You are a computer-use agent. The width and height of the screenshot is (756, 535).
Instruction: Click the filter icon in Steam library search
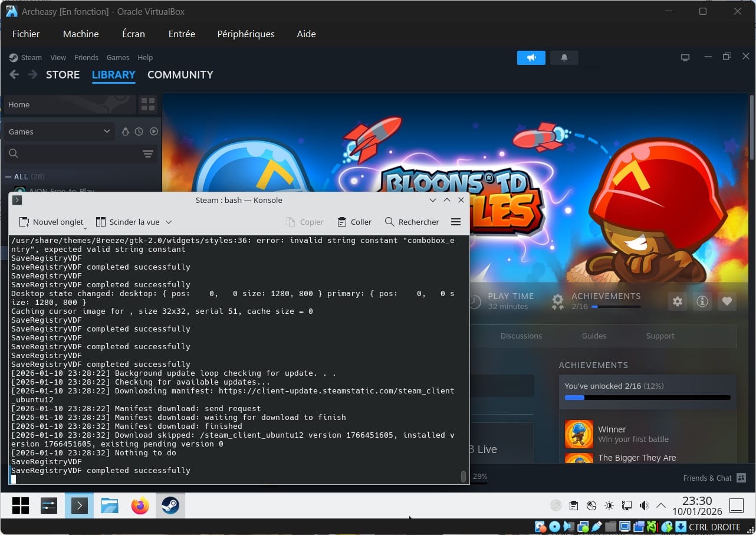coord(148,154)
